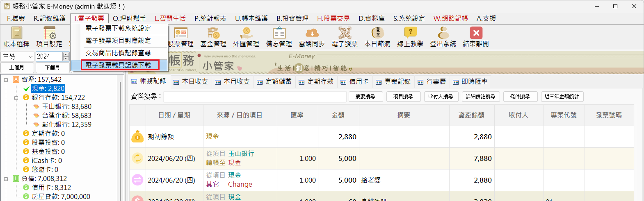Click the 期初餘額 money bag row icon
The width and height of the screenshot is (644, 201).
coord(137,137)
